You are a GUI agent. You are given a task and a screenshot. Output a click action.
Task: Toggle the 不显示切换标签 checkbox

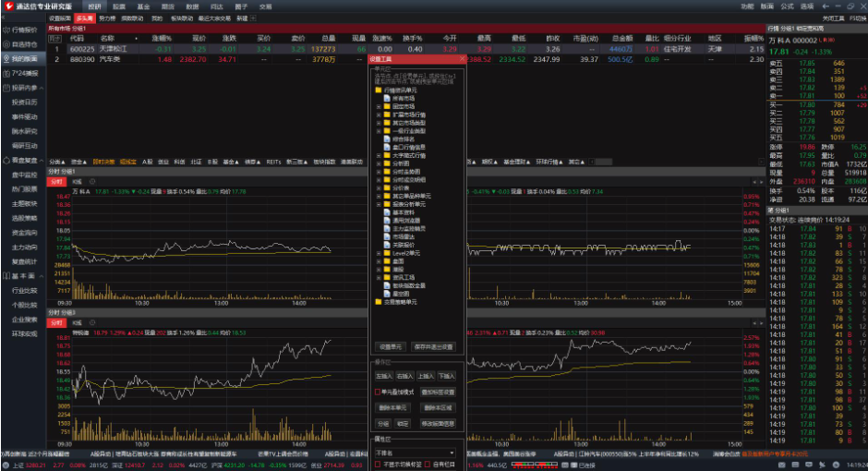[x=378, y=464]
